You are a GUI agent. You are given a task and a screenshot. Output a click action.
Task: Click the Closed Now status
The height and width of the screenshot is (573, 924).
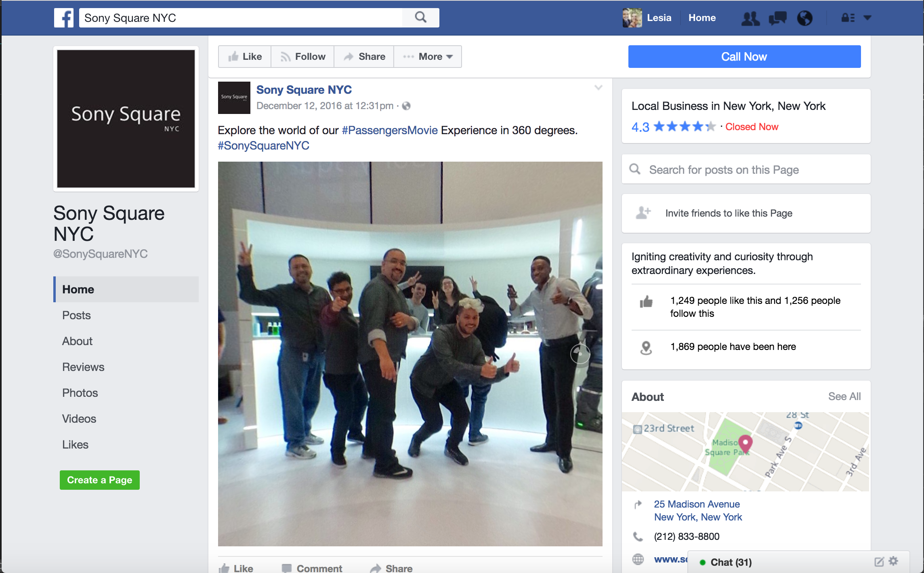click(x=752, y=127)
